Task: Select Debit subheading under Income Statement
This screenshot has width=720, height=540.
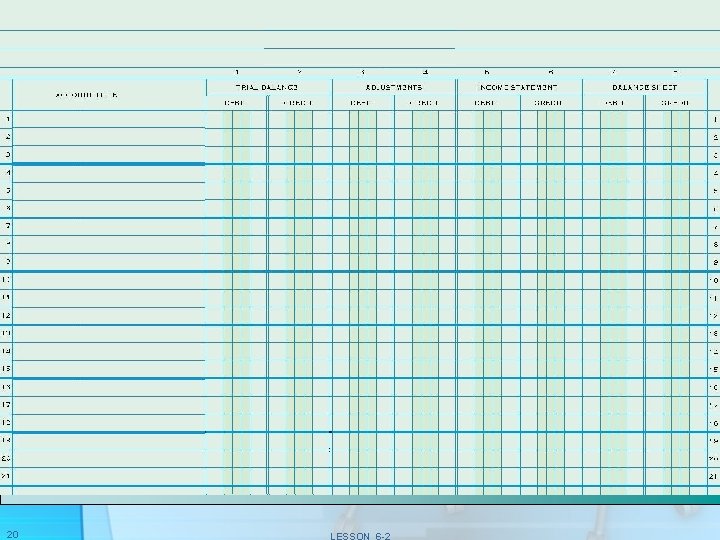Action: [484, 103]
